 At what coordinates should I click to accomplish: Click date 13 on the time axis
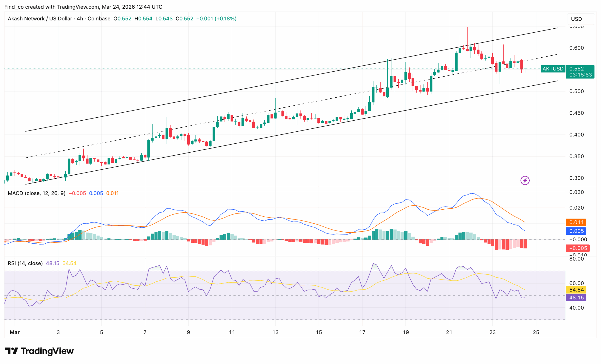coord(275,332)
